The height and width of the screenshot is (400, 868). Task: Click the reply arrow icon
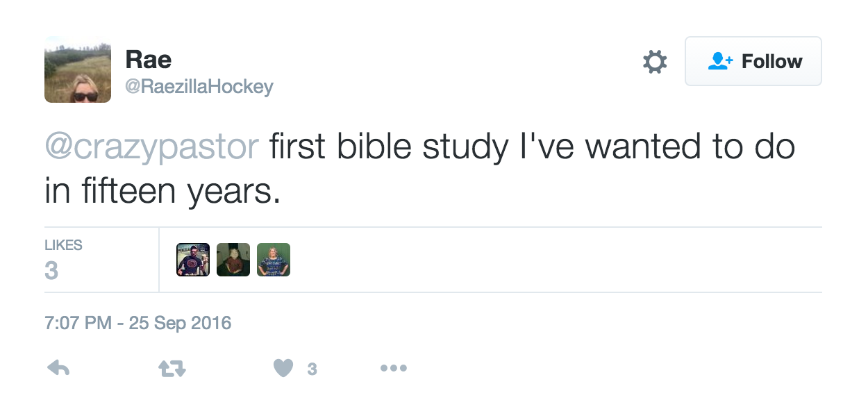pos(58,368)
